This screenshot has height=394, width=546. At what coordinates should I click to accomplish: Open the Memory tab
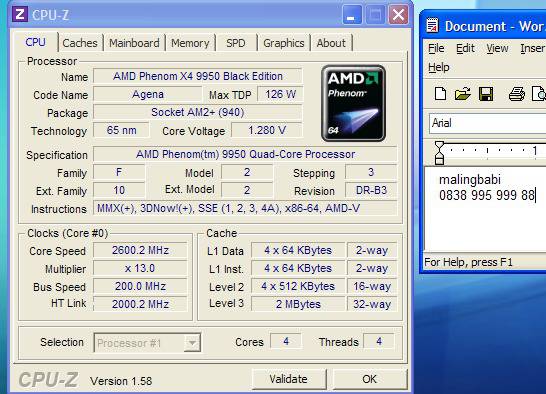tap(190, 43)
